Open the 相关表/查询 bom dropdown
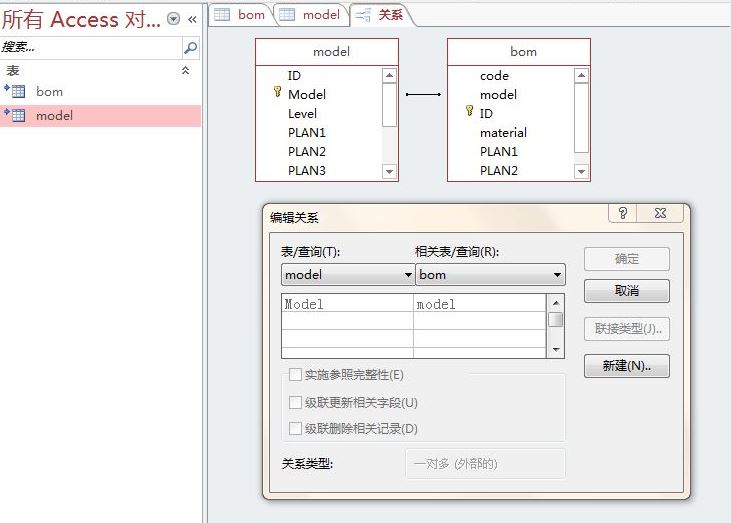The image size is (731, 523). tap(557, 275)
